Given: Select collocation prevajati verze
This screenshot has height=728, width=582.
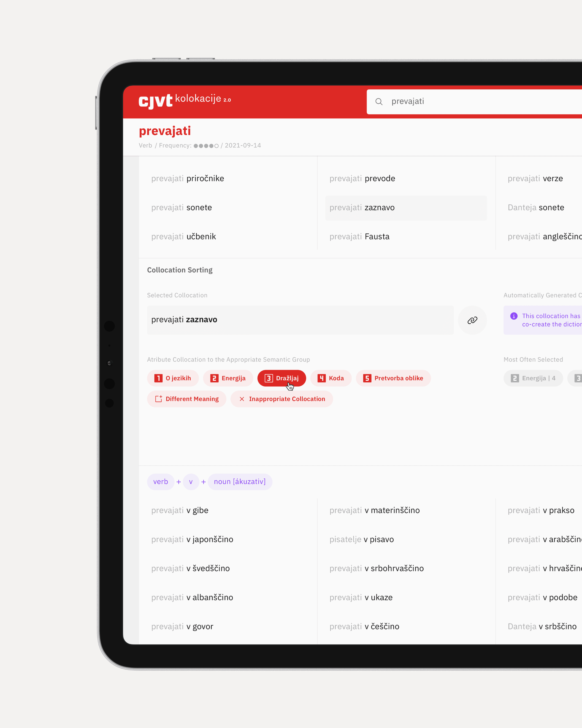Looking at the screenshot, I should [x=535, y=178].
